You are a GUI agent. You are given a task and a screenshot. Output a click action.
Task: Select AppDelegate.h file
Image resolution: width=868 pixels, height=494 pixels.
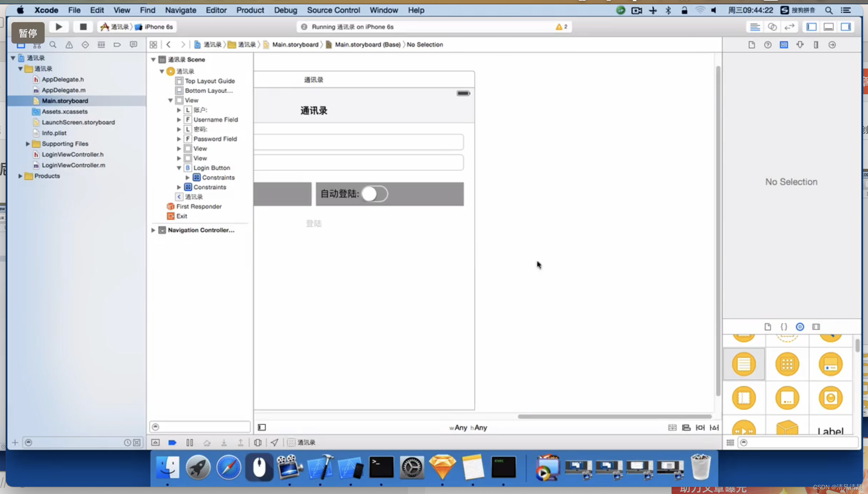coord(63,79)
